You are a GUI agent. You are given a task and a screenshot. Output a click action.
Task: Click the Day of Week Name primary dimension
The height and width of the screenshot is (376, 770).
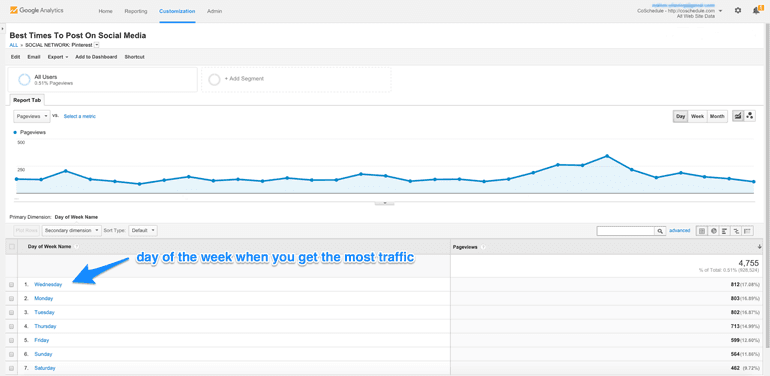click(x=76, y=216)
